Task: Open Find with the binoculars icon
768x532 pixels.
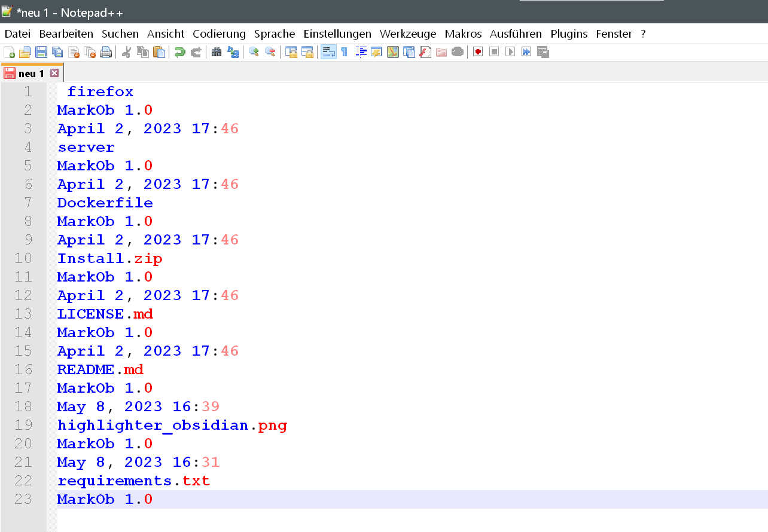Action: 217,52
